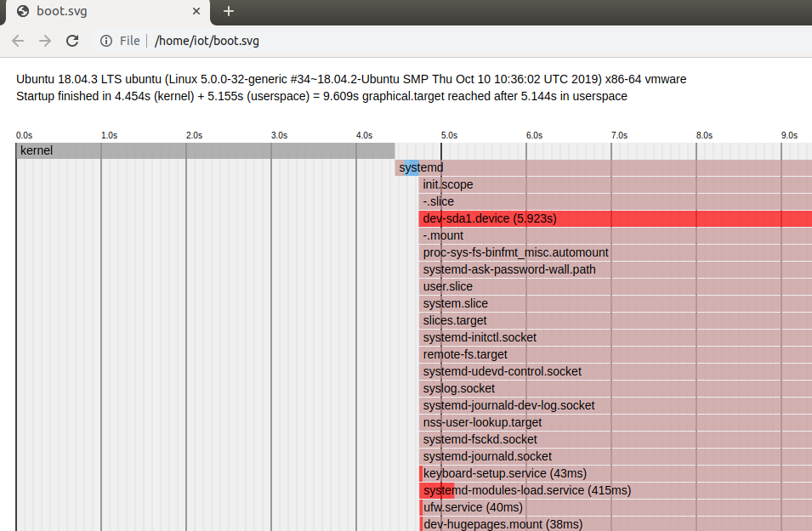This screenshot has width=812, height=531.
Task: Click systemd-initctl.socket row
Action: tap(616, 337)
